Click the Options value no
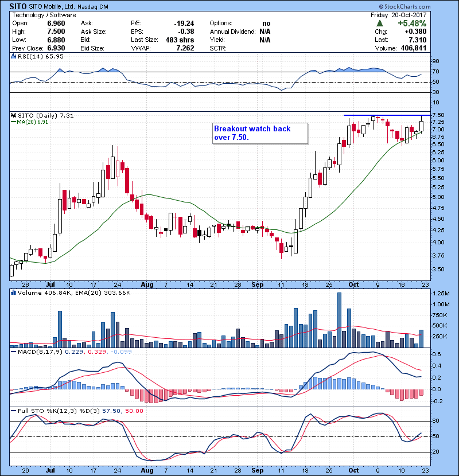 266,24
